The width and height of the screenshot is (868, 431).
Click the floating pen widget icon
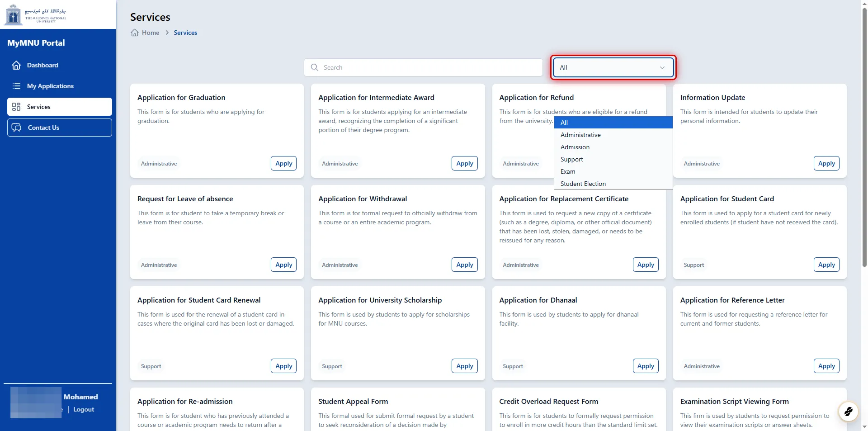pos(848,412)
